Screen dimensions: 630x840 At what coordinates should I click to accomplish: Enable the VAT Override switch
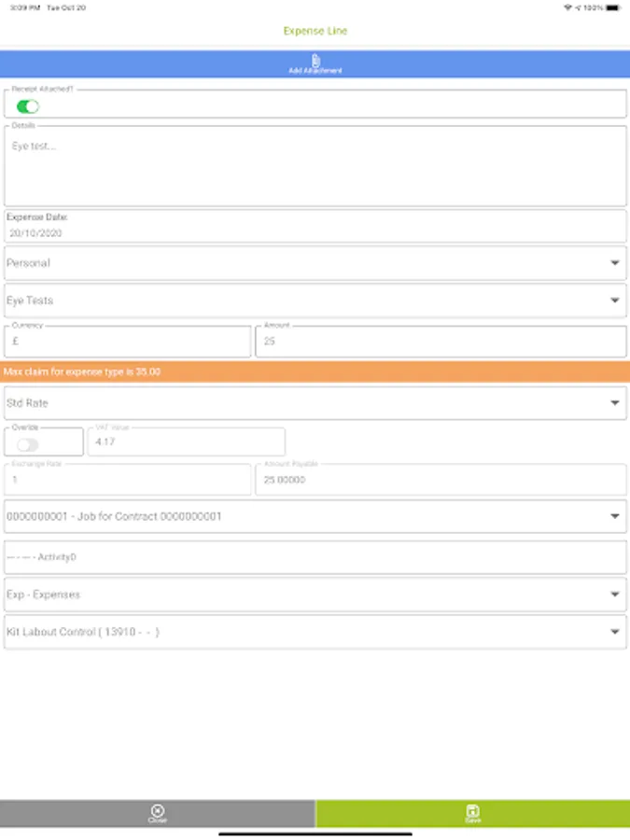pos(28,444)
